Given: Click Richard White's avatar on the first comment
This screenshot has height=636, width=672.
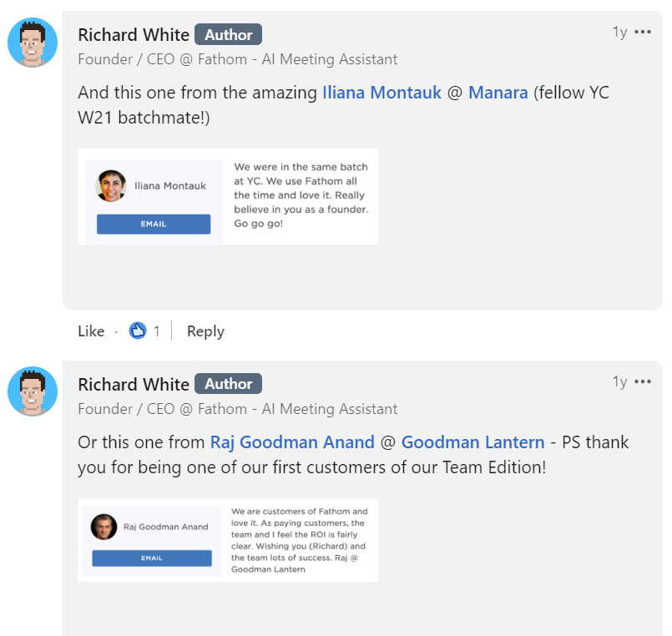Looking at the screenshot, I should (x=33, y=43).
